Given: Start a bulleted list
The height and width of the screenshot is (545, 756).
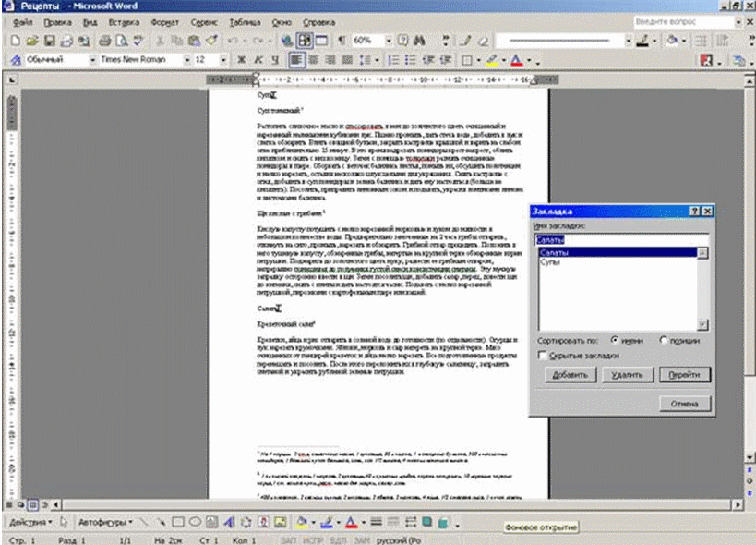Looking at the screenshot, I should (410, 60).
